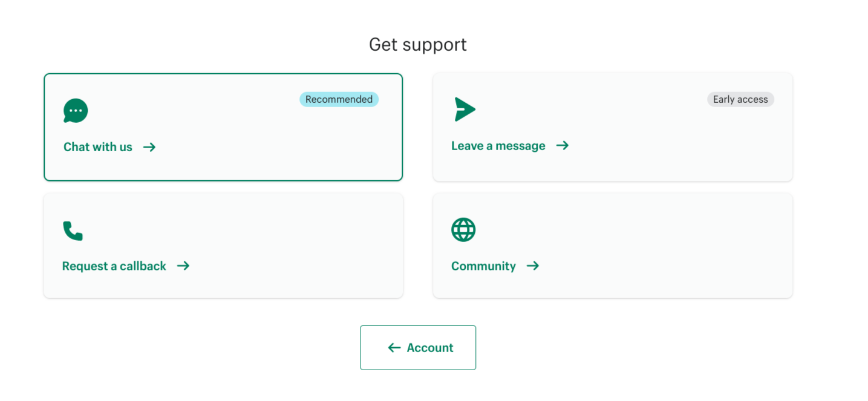This screenshot has height=401, width=868.
Task: Click arrow next to Chat with us
Action: (x=149, y=147)
